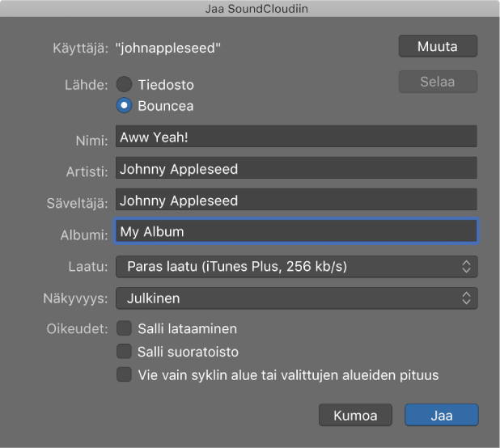This screenshot has width=500, height=448.
Task: Click the Jaa SoundCloudiin title text
Action: pyautogui.click(x=256, y=9)
